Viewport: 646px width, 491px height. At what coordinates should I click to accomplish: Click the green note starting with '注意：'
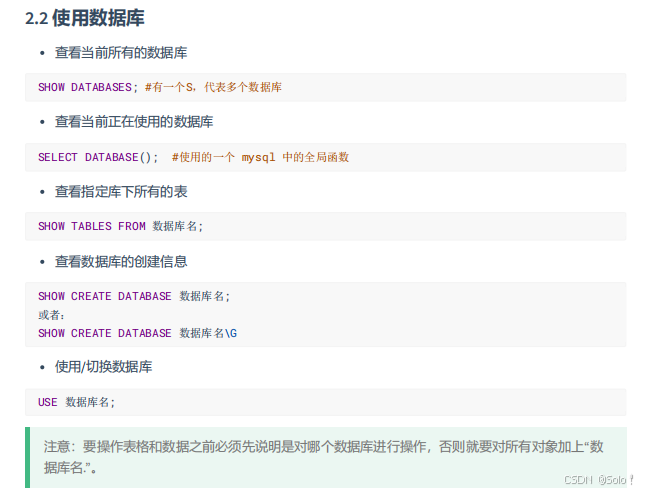click(326, 457)
